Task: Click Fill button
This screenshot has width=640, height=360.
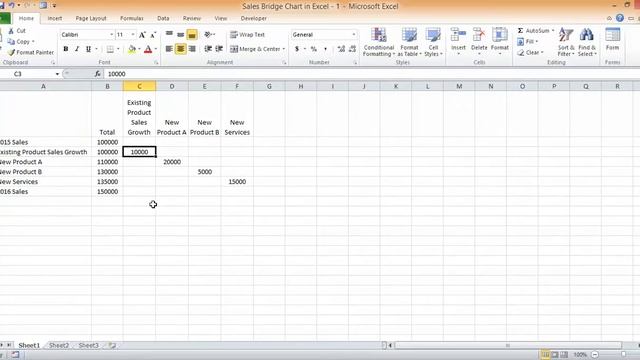Action: 528,42
